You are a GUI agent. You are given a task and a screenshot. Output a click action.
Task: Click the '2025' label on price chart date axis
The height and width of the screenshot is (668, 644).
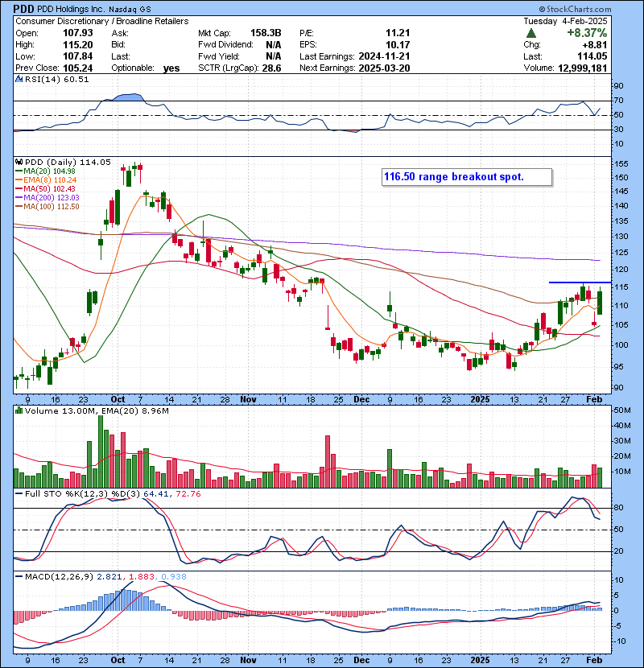click(x=480, y=400)
